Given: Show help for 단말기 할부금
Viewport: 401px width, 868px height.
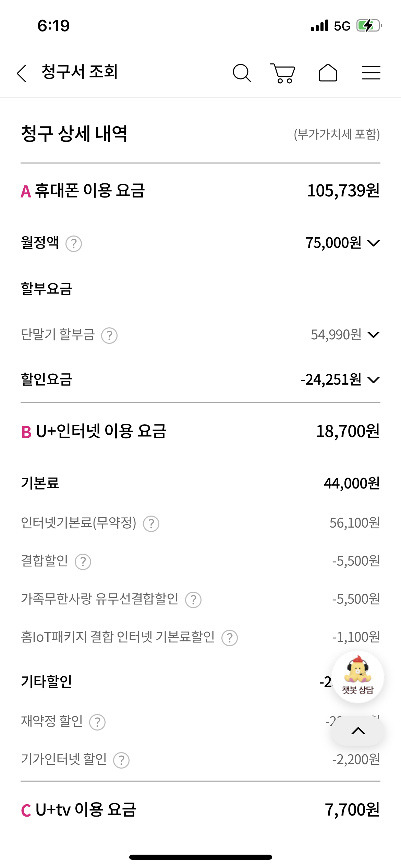Looking at the screenshot, I should (109, 336).
